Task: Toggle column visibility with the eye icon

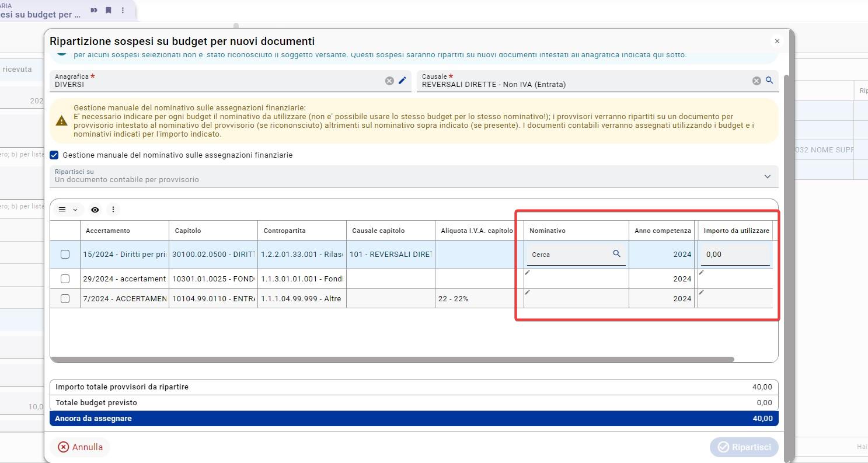Action: [x=95, y=210]
